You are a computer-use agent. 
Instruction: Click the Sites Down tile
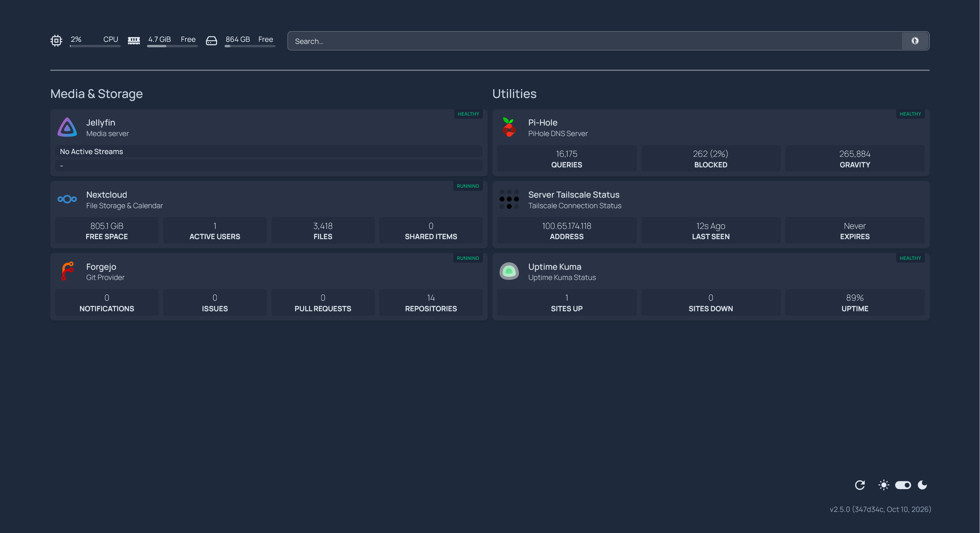pos(710,303)
